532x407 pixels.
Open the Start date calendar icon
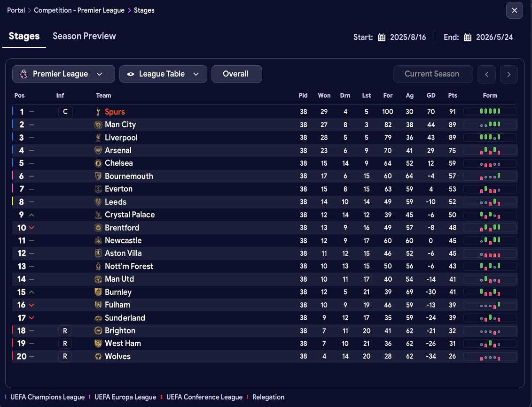pyautogui.click(x=382, y=38)
